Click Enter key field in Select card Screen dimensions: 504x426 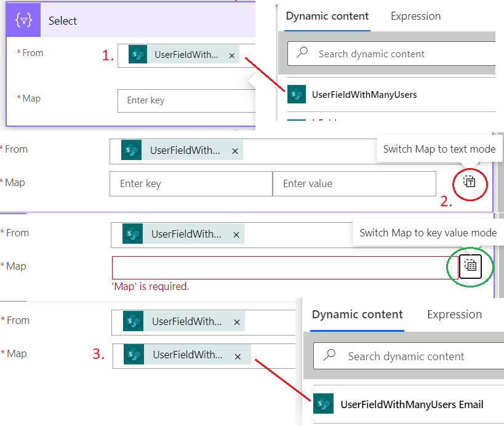[186, 100]
